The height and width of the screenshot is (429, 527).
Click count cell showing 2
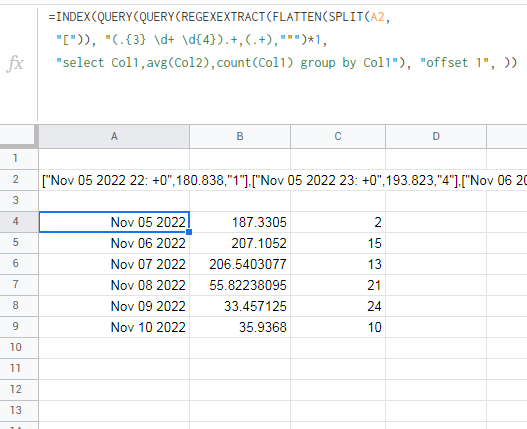click(x=338, y=222)
